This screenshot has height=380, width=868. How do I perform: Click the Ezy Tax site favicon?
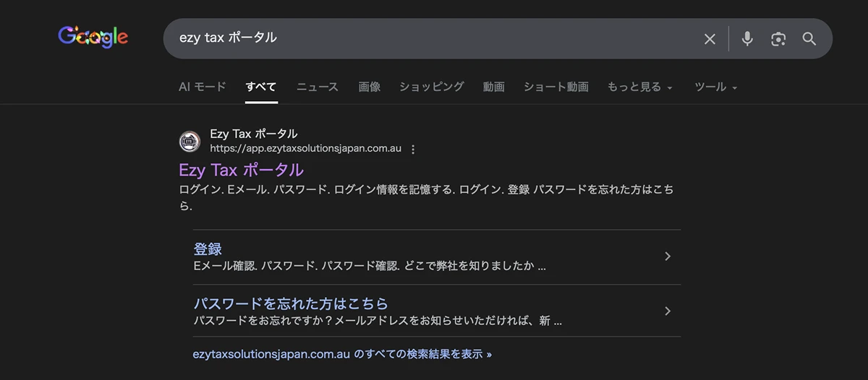click(190, 142)
